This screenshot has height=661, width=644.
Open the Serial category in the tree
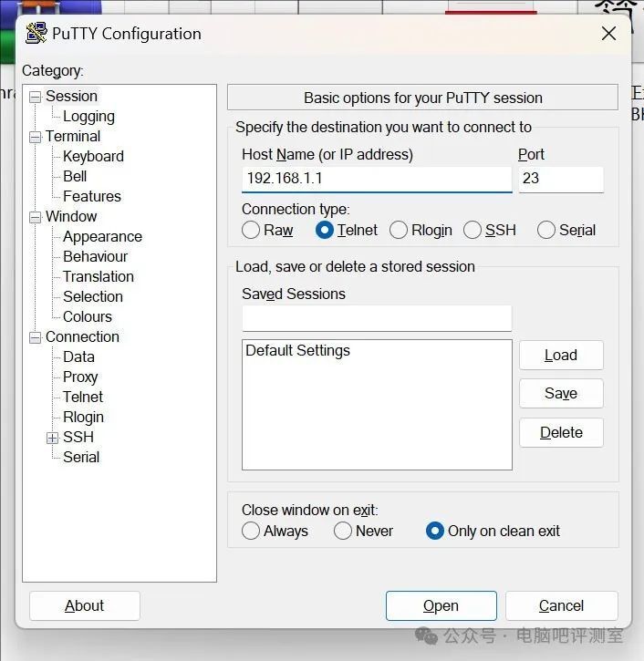coord(81,457)
